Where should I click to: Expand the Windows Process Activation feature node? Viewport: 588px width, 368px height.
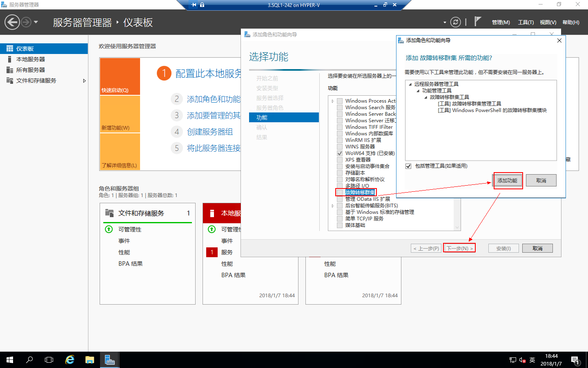333,101
